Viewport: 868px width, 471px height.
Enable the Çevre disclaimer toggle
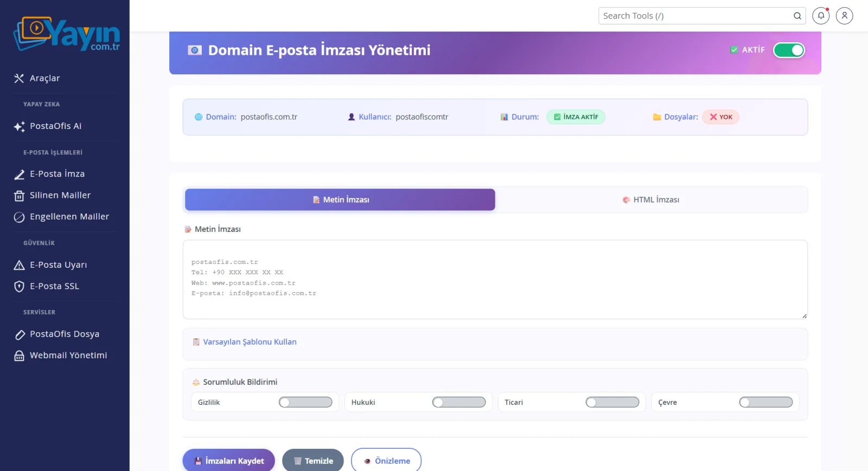[766, 402]
